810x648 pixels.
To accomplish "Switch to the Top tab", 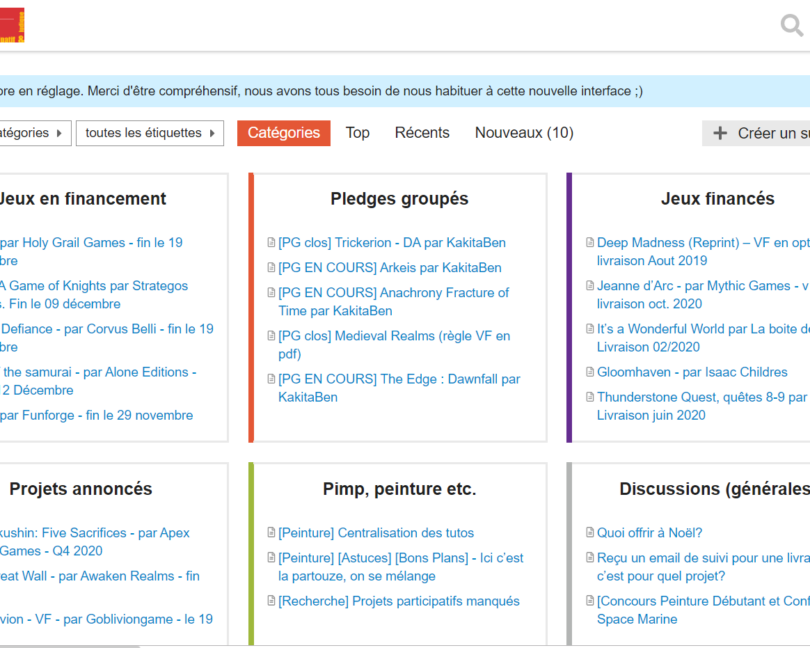I will (x=357, y=133).
